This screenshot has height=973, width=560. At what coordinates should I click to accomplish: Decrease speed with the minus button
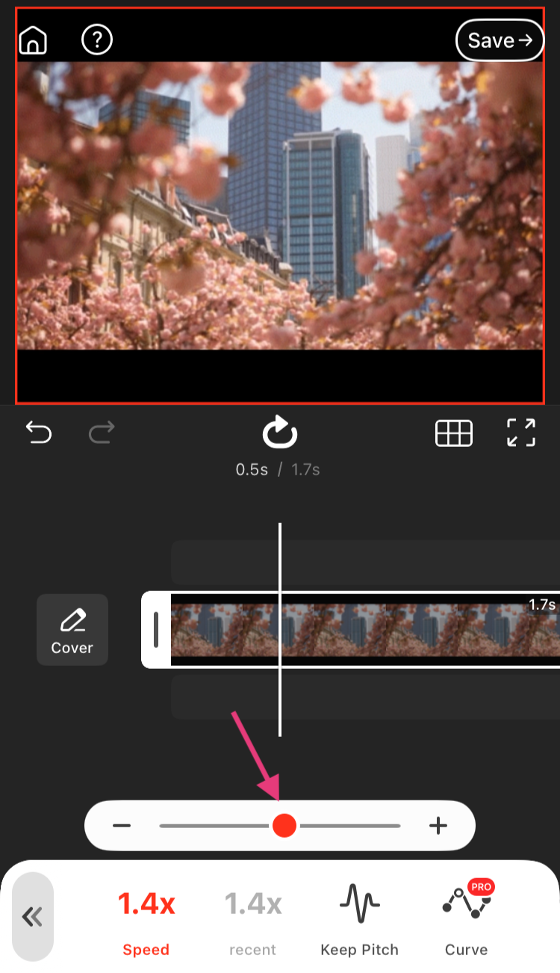pyautogui.click(x=122, y=826)
